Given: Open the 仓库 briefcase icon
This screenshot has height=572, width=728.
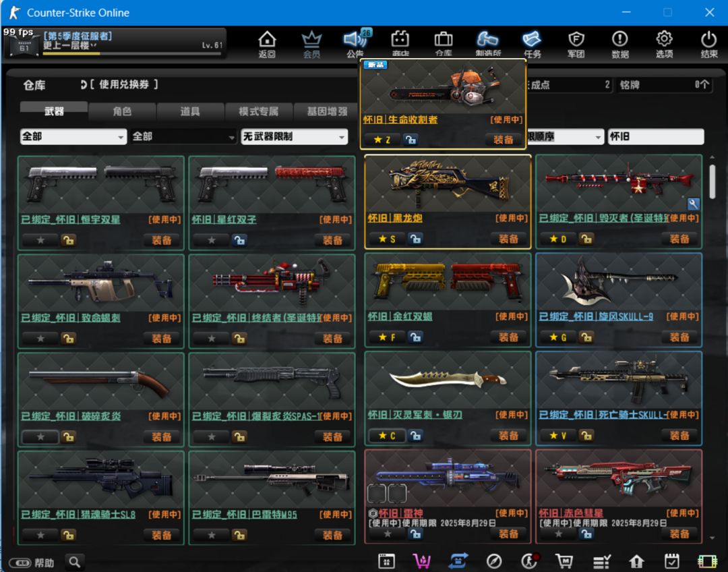Looking at the screenshot, I should click(x=444, y=44).
